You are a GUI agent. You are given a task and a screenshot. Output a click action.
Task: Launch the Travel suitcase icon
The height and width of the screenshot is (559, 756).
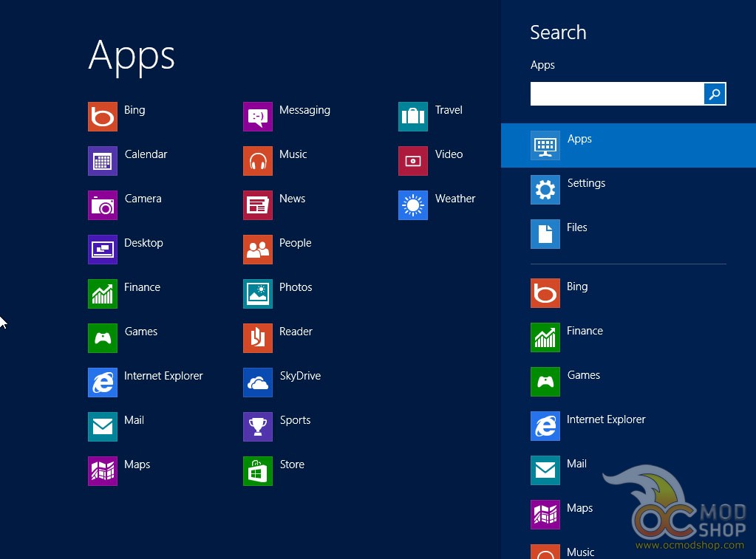coord(412,117)
